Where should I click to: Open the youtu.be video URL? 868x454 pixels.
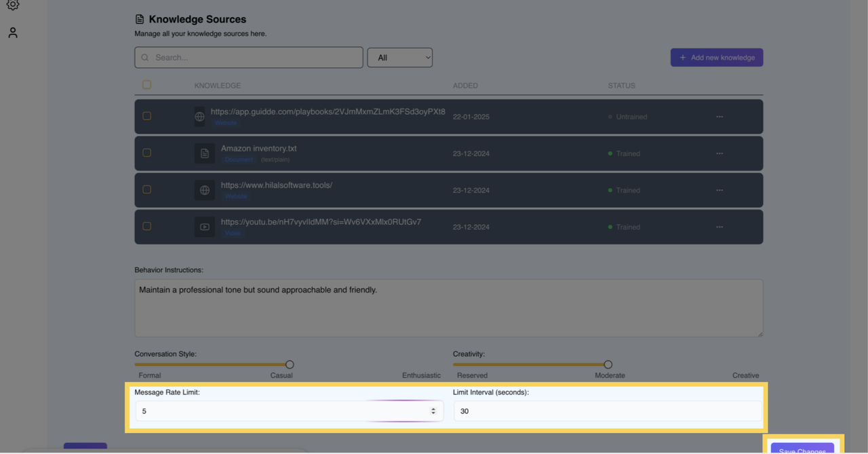tap(321, 221)
